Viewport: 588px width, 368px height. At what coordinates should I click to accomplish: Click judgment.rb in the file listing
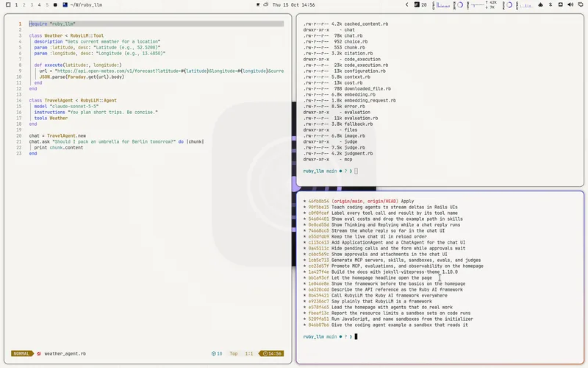[359, 153]
